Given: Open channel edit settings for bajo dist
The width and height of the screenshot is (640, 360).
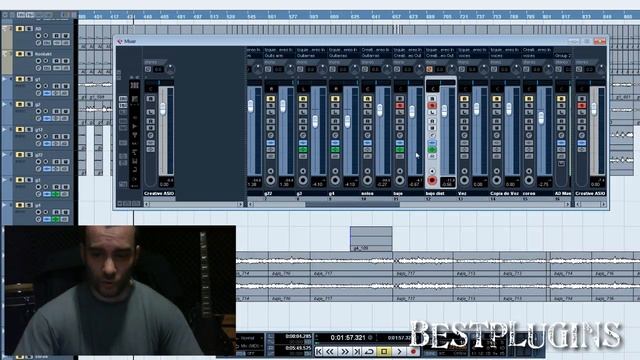Looking at the screenshot, I should coord(432,136).
